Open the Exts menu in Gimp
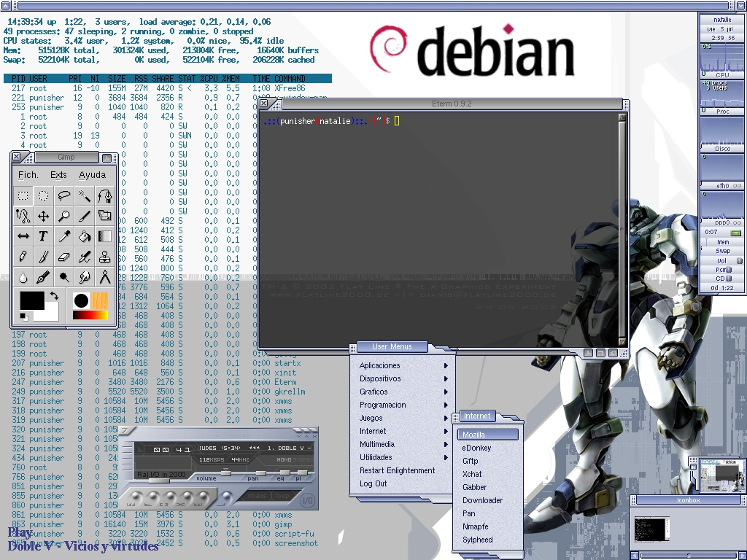Viewport: 747px width, 560px height. (x=58, y=175)
